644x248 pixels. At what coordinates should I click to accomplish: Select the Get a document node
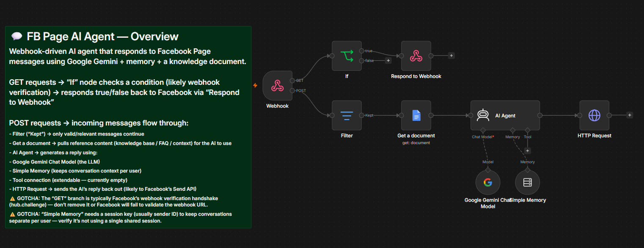pos(416,115)
